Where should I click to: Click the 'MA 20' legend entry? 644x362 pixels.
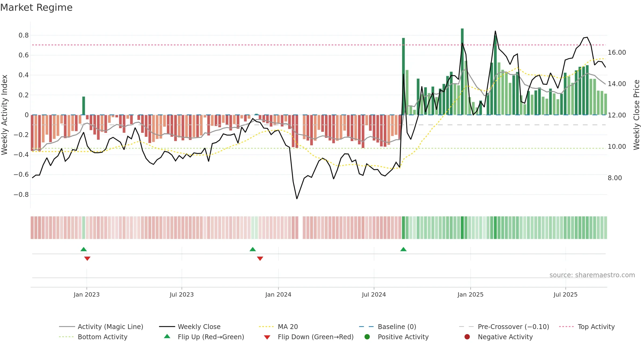[278, 327]
